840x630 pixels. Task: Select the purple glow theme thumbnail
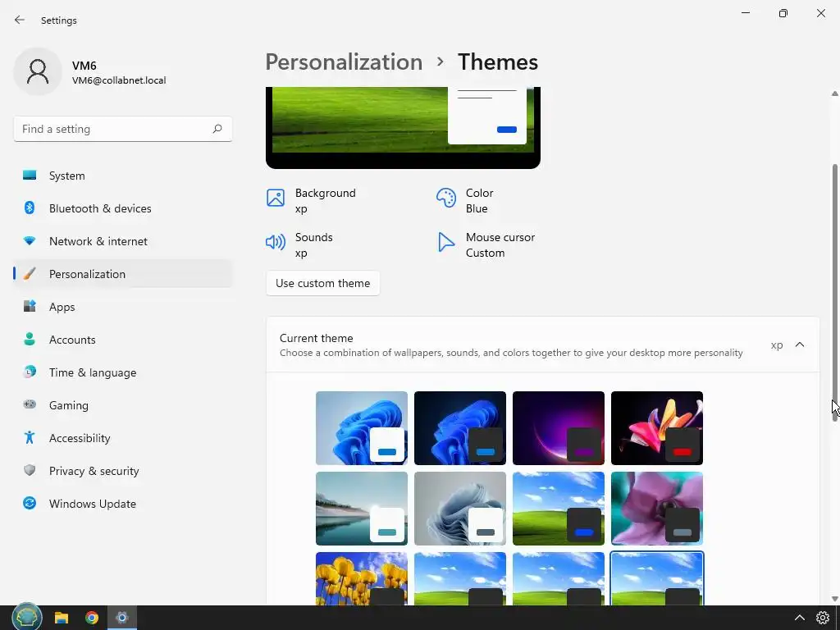559,428
